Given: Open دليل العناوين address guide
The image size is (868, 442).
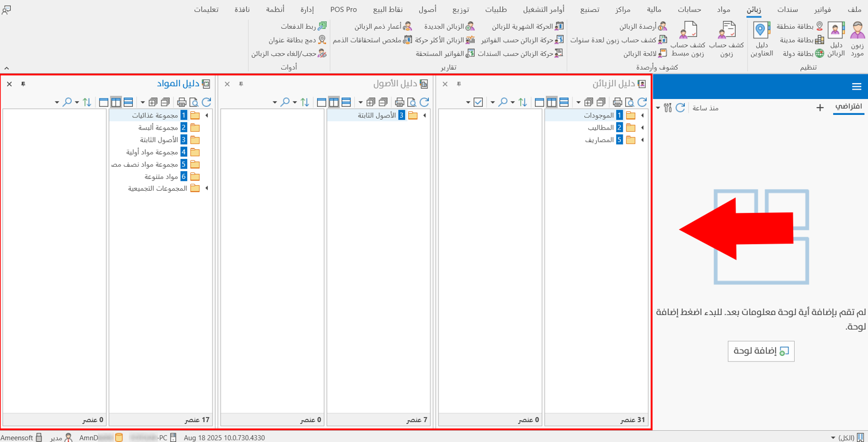Looking at the screenshot, I should pyautogui.click(x=762, y=39).
